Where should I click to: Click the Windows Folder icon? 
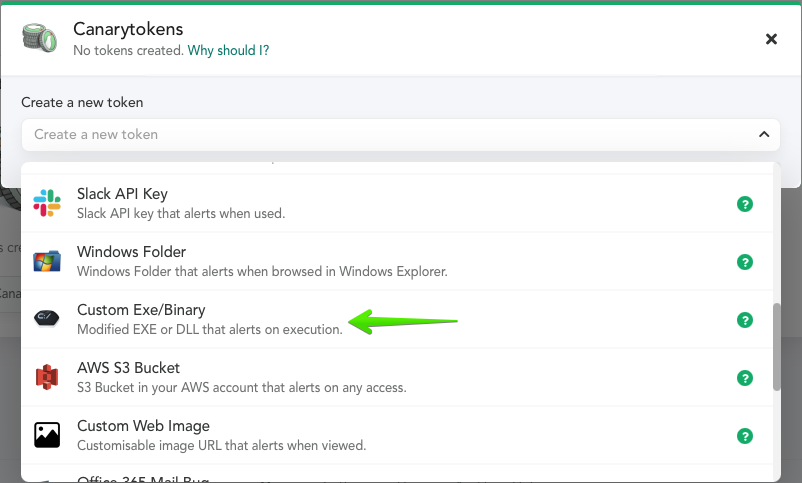tap(47, 261)
